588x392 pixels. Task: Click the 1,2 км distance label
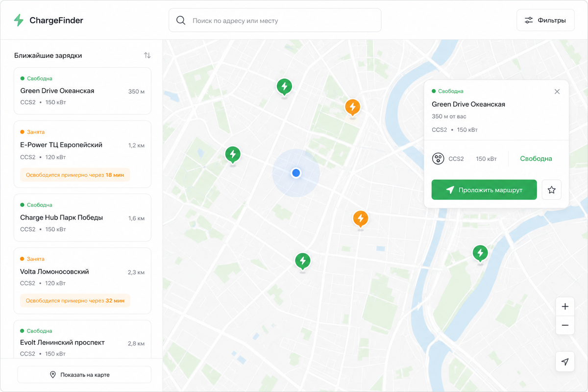[x=136, y=146]
